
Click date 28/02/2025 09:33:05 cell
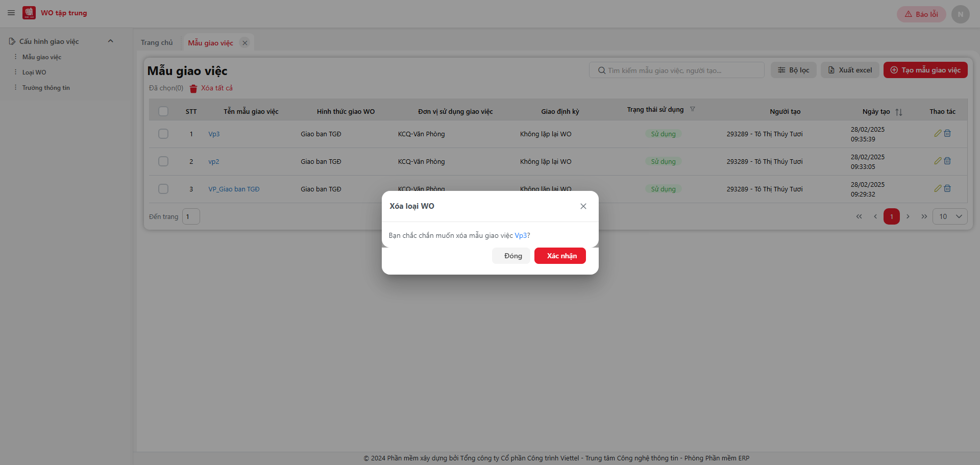pyautogui.click(x=867, y=162)
